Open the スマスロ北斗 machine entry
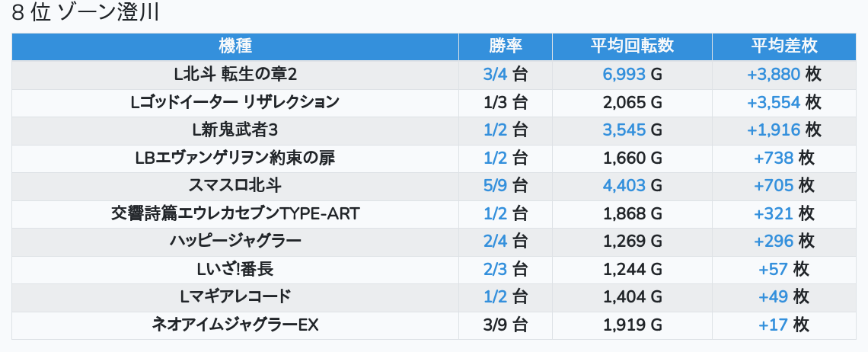The height and width of the screenshot is (352, 868). 235,186
